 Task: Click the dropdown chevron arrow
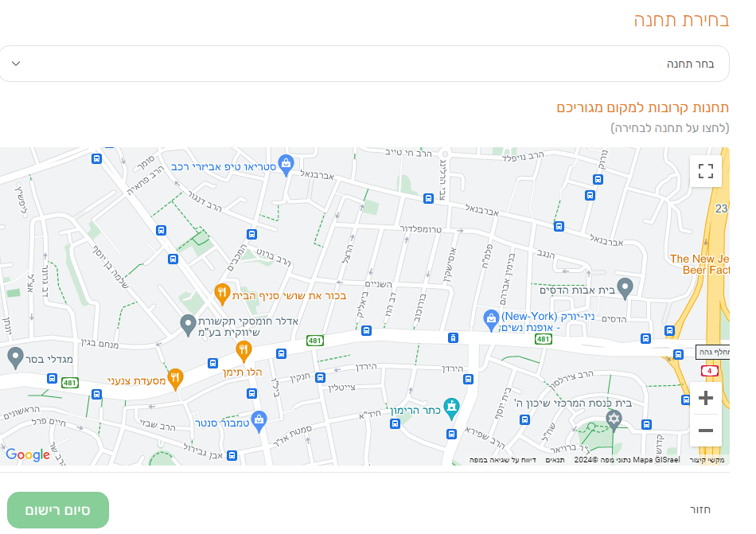pyautogui.click(x=16, y=64)
